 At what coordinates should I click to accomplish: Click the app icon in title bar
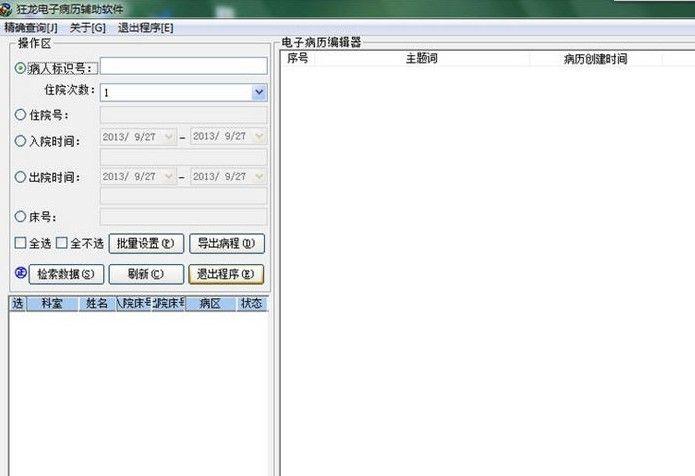point(5,8)
